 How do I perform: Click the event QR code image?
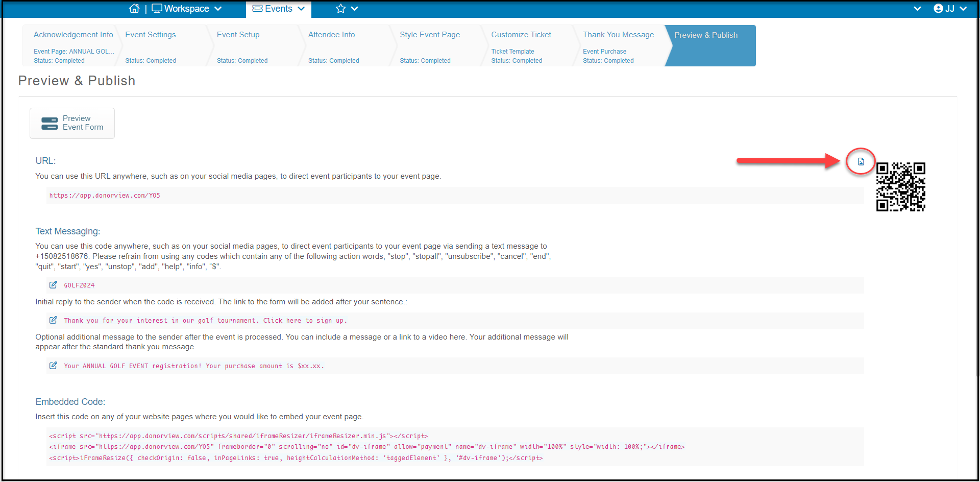pos(901,187)
